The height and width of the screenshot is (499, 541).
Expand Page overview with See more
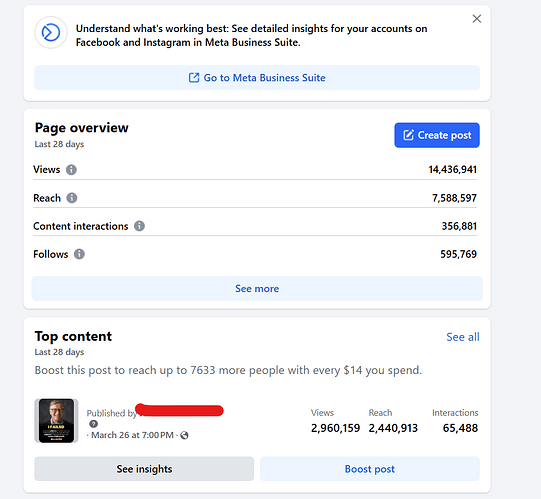[x=257, y=288]
